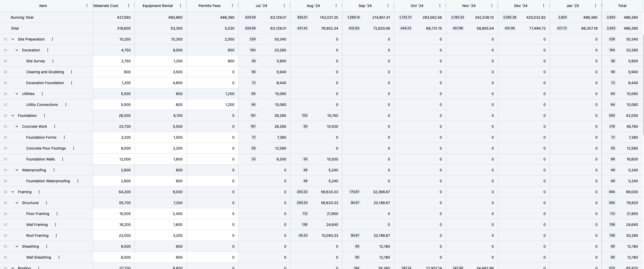Collapse the Framing group
The image size is (644, 269).
pos(13,192)
